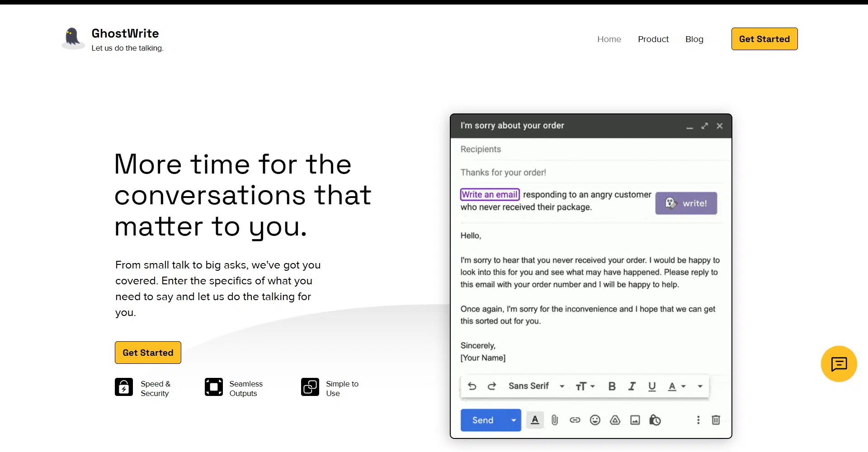
Task: Click the insert photo icon
Action: click(x=635, y=420)
